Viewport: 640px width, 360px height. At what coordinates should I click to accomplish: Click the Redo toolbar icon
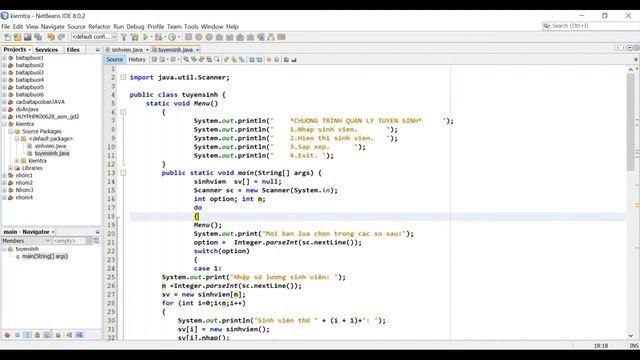click(61, 37)
